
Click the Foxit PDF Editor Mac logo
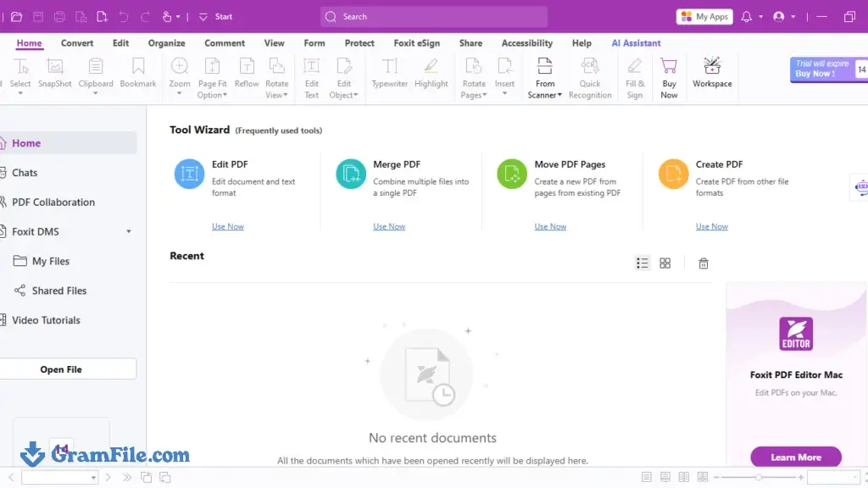(796, 334)
